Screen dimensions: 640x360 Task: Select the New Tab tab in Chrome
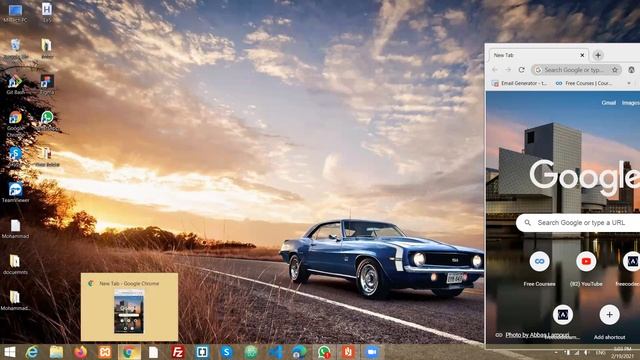[537, 55]
